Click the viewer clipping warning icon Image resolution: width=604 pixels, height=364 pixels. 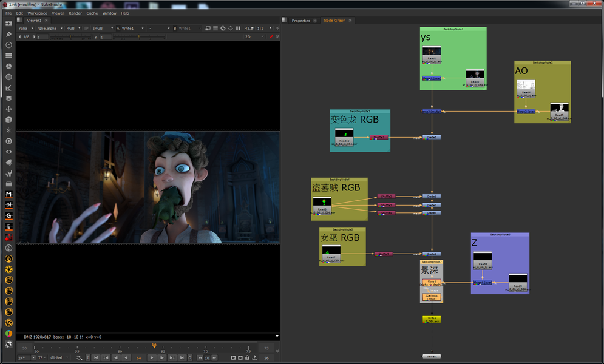click(208, 28)
